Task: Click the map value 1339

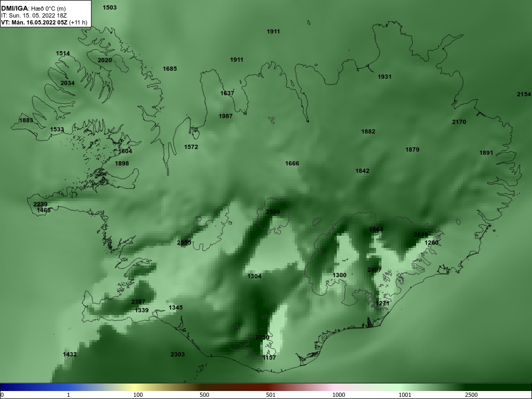Action: tap(142, 310)
